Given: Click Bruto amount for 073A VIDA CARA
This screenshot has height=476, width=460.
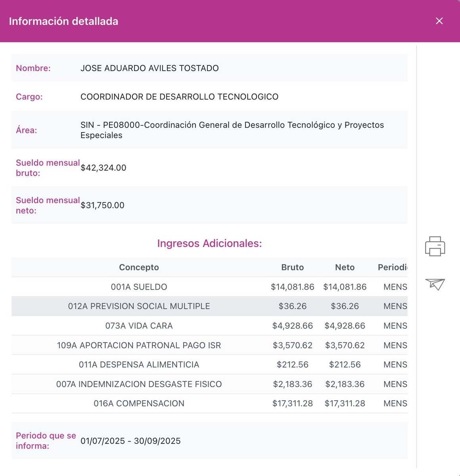Looking at the screenshot, I should [293, 326].
